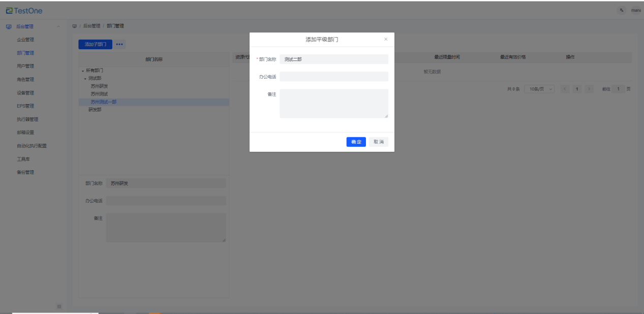Click the 暂无数据 empty table message

click(432, 72)
